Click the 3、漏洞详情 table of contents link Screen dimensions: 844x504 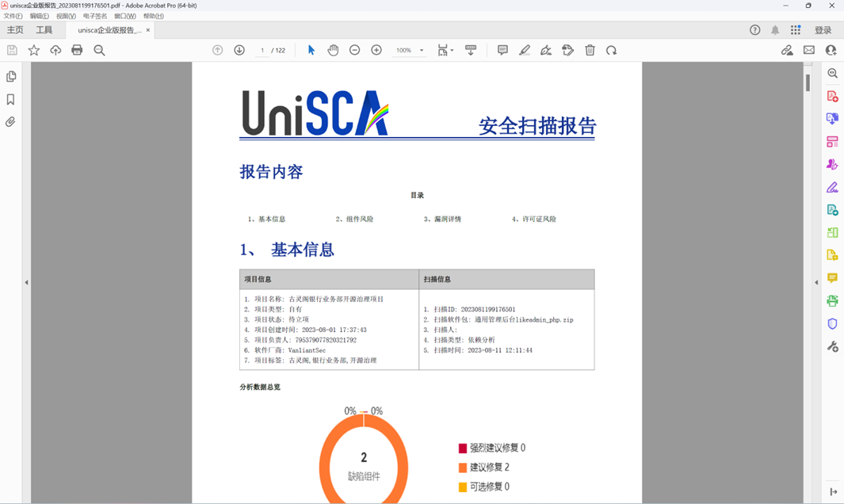point(442,220)
